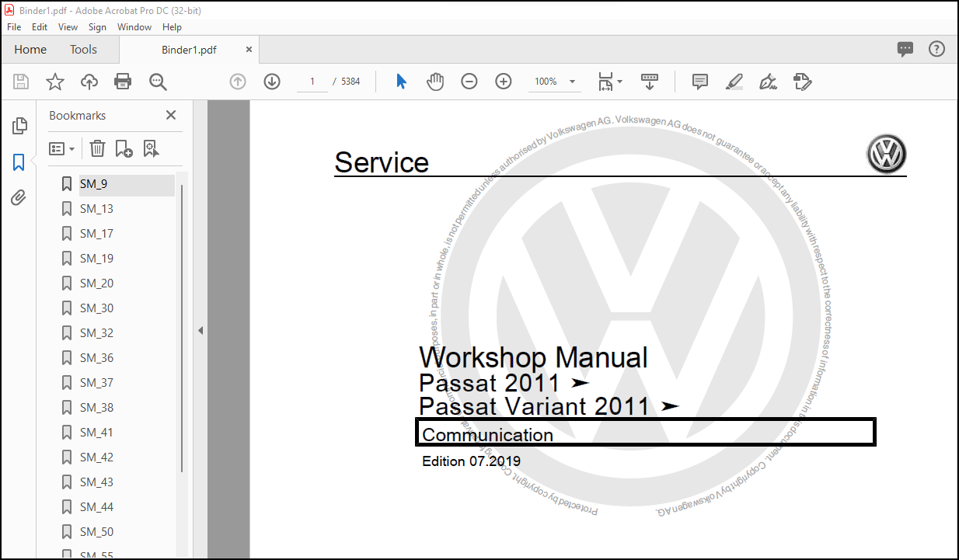This screenshot has width=959, height=560.
Task: Click the bookmarks panel scrollbar
Action: 182,328
